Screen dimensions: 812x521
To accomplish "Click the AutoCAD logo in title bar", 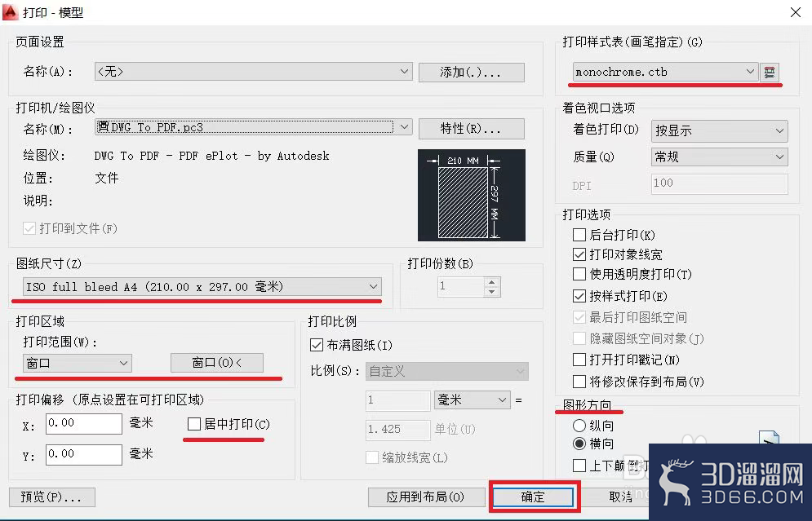I will 11,12.
